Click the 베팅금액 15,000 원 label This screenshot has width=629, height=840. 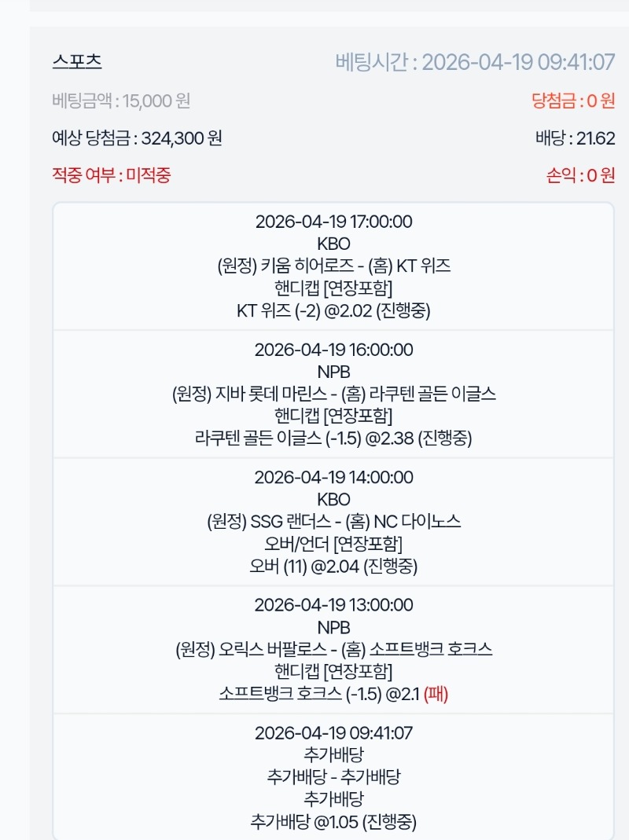(121, 101)
